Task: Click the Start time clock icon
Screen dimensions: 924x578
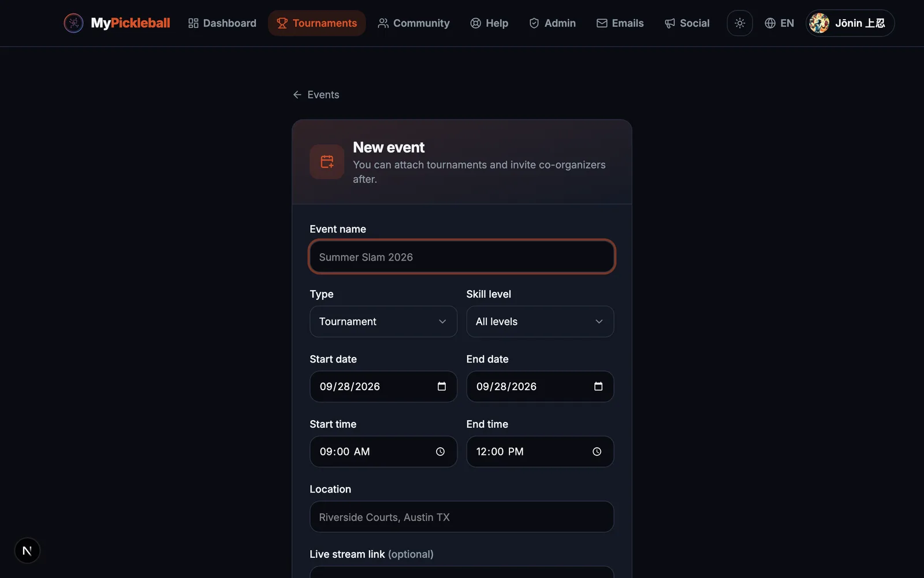Action: (x=440, y=452)
